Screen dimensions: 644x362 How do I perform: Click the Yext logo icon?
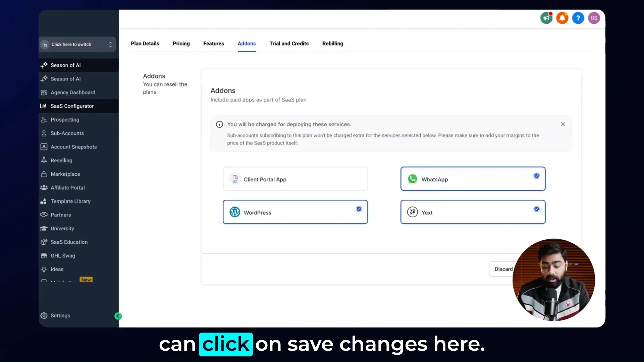pos(412,212)
